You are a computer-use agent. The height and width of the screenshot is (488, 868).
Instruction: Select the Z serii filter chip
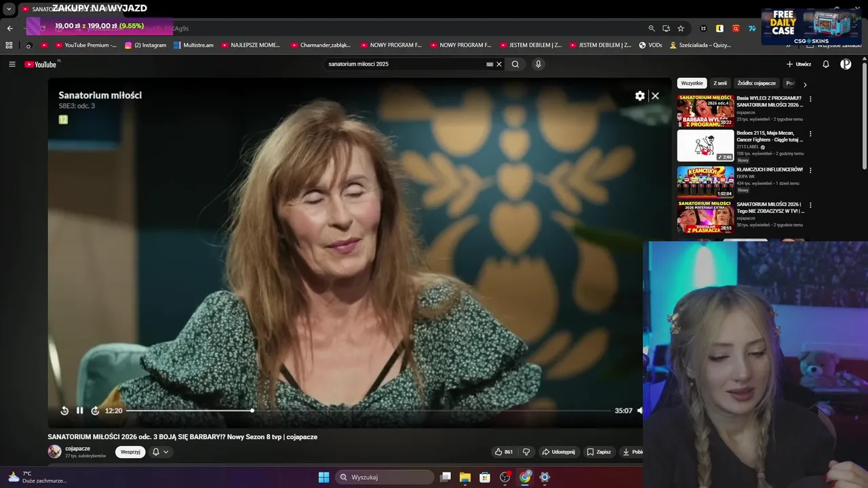[x=720, y=83]
